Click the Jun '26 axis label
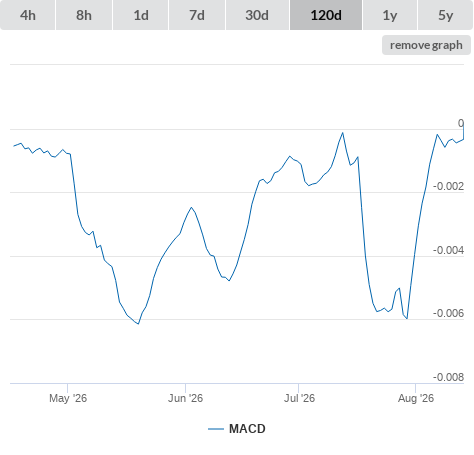Image resolution: width=474 pixels, height=455 pixels. 185,398
